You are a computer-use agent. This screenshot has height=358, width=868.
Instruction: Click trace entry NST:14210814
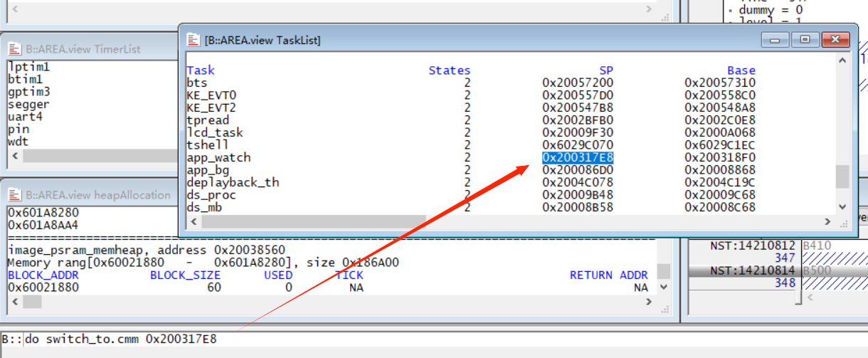[x=754, y=270]
